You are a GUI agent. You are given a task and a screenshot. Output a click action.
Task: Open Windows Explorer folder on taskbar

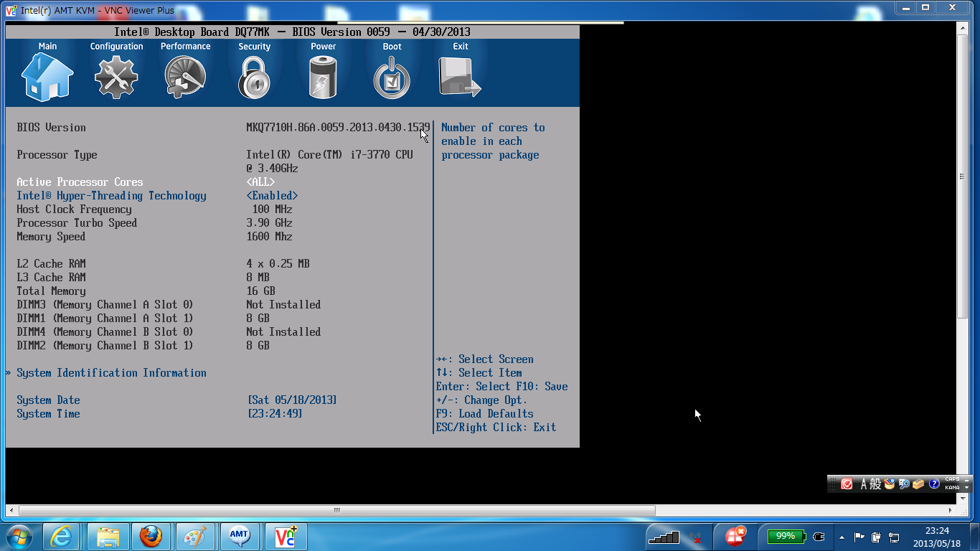click(x=108, y=536)
